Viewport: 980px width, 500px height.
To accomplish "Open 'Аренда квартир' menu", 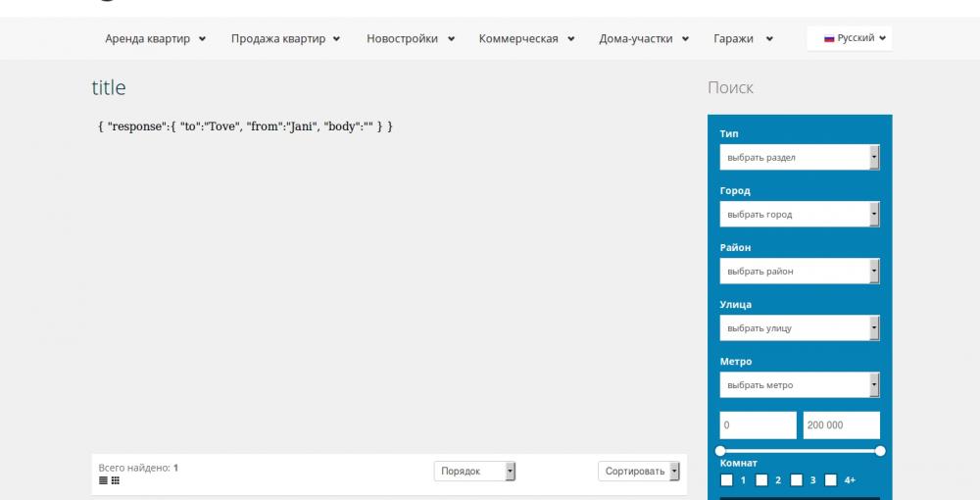I will point(155,39).
